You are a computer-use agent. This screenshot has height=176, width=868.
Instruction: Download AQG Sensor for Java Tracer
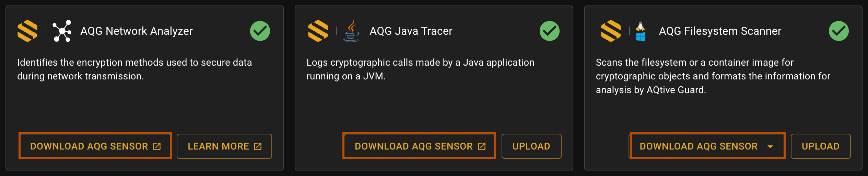coord(419,146)
